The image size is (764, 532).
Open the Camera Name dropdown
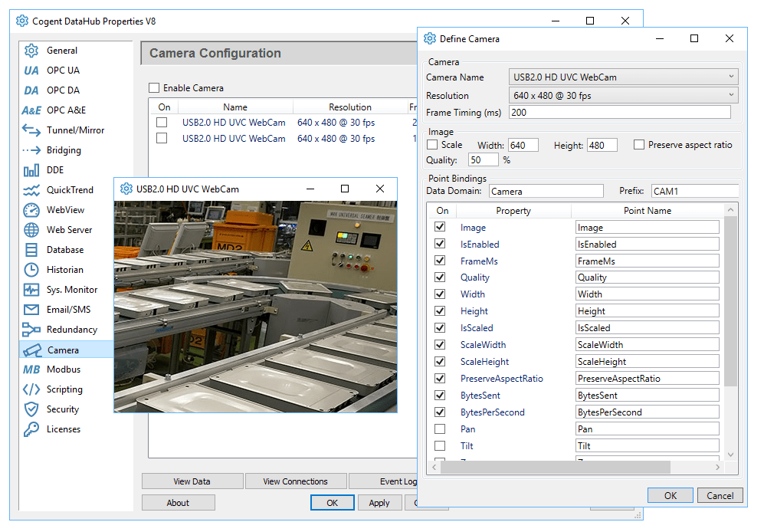coord(623,77)
